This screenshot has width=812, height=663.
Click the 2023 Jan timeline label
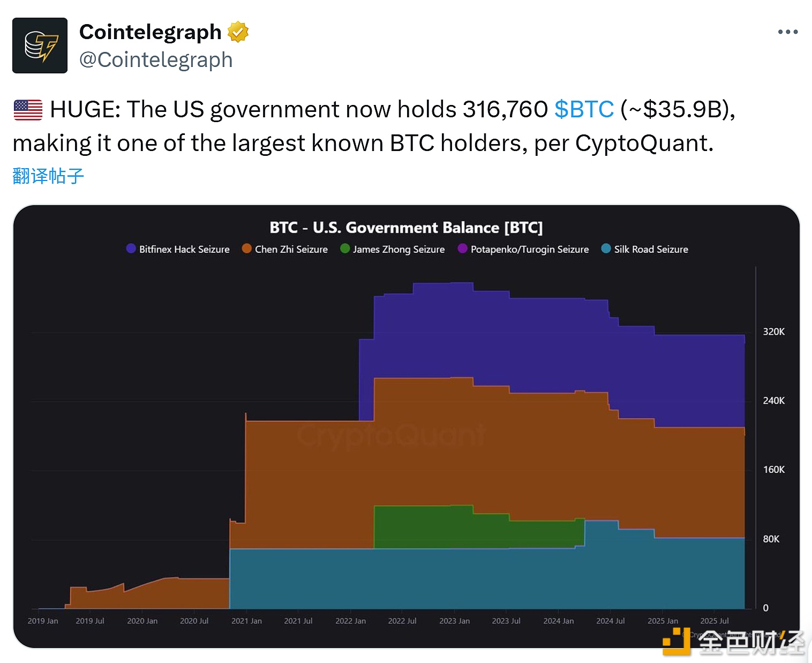(x=454, y=621)
